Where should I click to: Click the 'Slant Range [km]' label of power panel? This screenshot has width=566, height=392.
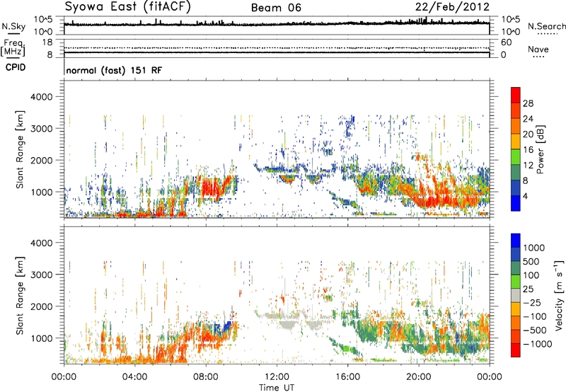pyautogui.click(x=20, y=150)
